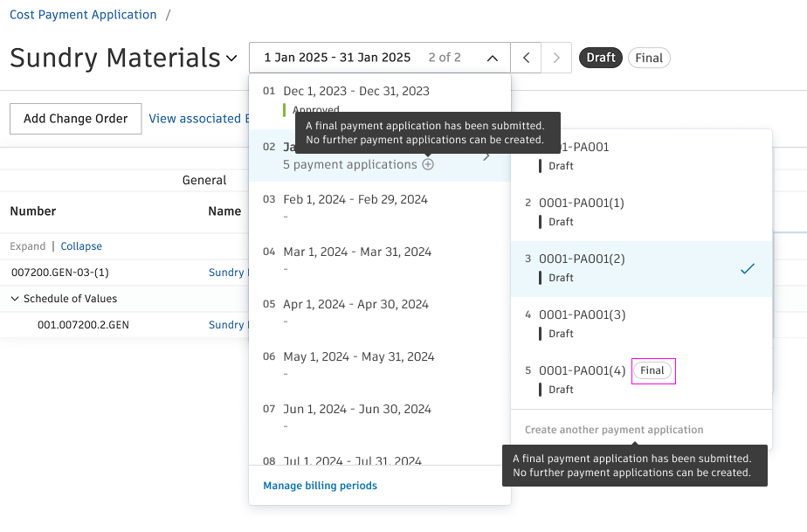
Task: Open Cost Payment Application breadcrumb
Action: click(83, 15)
